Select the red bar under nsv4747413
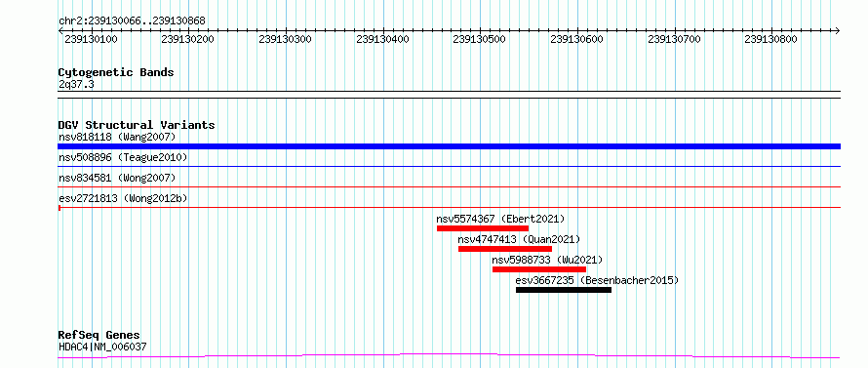868x368 pixels. click(505, 249)
